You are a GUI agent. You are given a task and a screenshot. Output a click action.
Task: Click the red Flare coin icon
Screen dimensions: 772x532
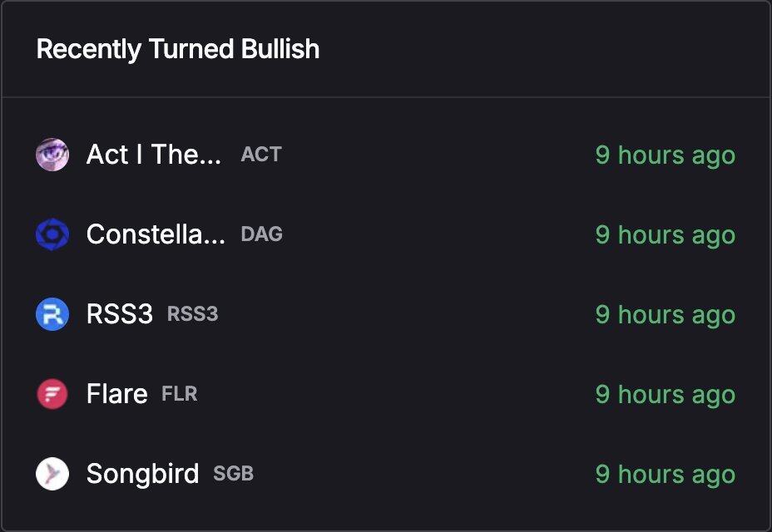pyautogui.click(x=52, y=394)
